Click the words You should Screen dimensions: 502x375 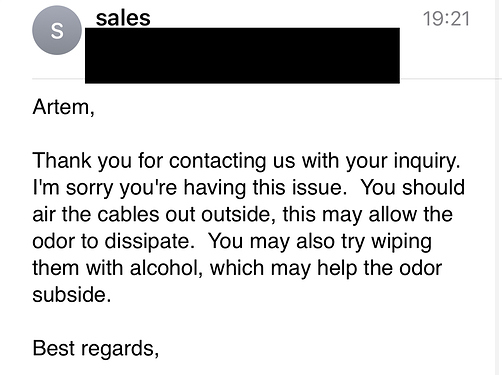413,187
